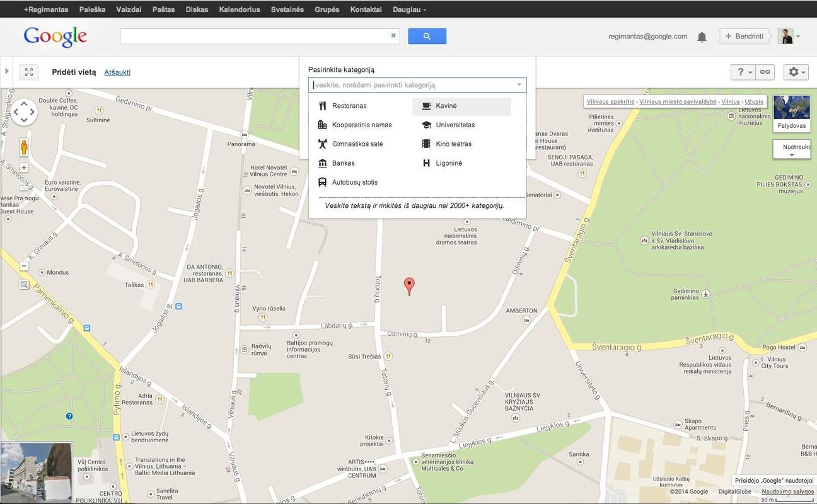The image size is (817, 504).
Task: Click the map pan compass control
Action: coord(24,112)
